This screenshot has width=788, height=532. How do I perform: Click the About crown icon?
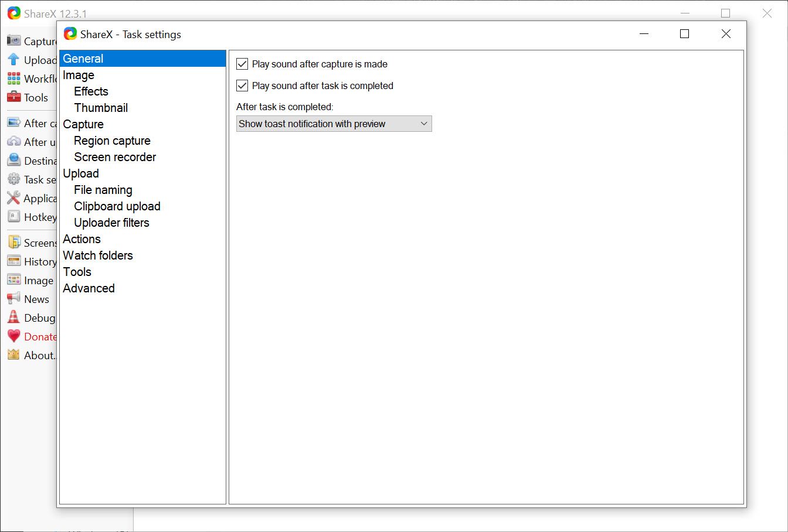[14, 355]
